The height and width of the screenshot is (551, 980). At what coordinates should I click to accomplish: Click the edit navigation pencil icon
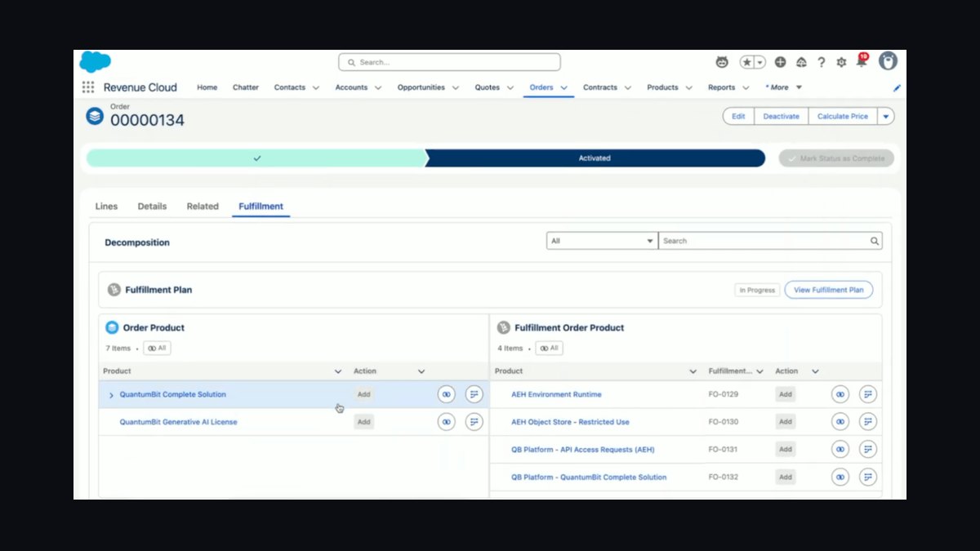tap(897, 87)
